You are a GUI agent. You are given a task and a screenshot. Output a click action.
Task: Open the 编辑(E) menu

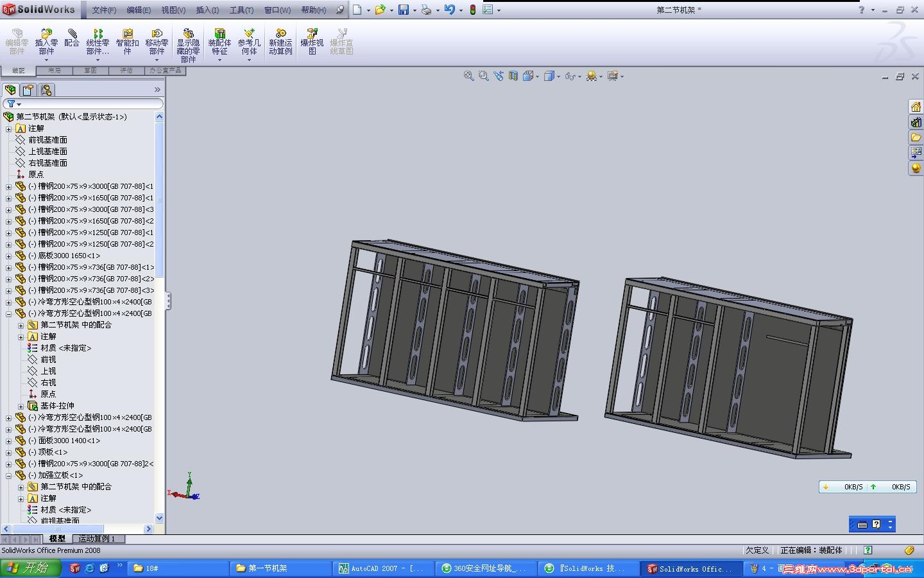(x=139, y=10)
